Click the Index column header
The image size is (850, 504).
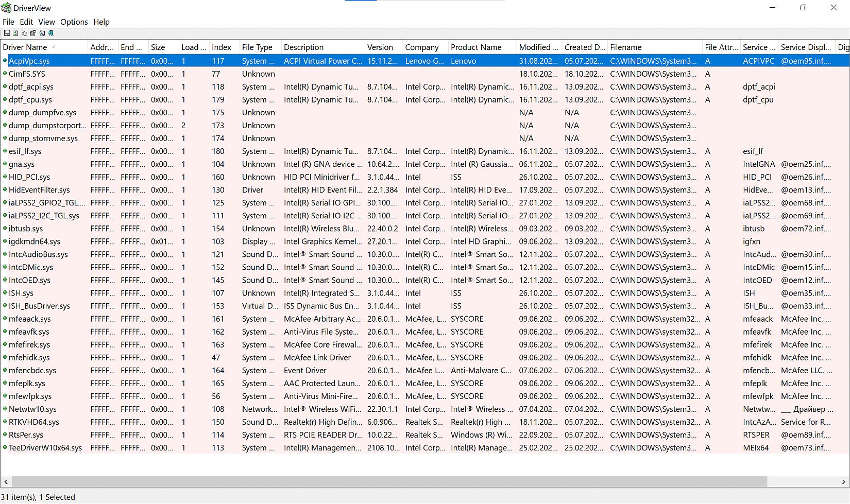point(225,47)
